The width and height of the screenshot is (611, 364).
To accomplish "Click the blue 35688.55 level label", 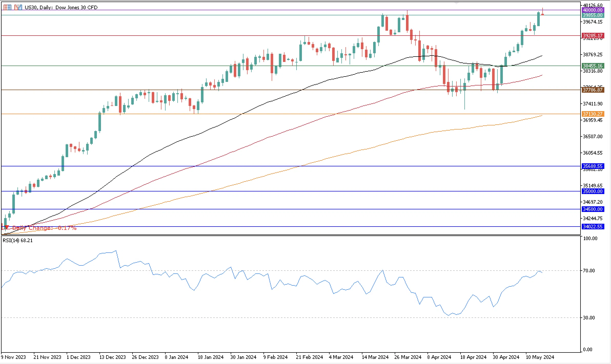I will point(593,166).
